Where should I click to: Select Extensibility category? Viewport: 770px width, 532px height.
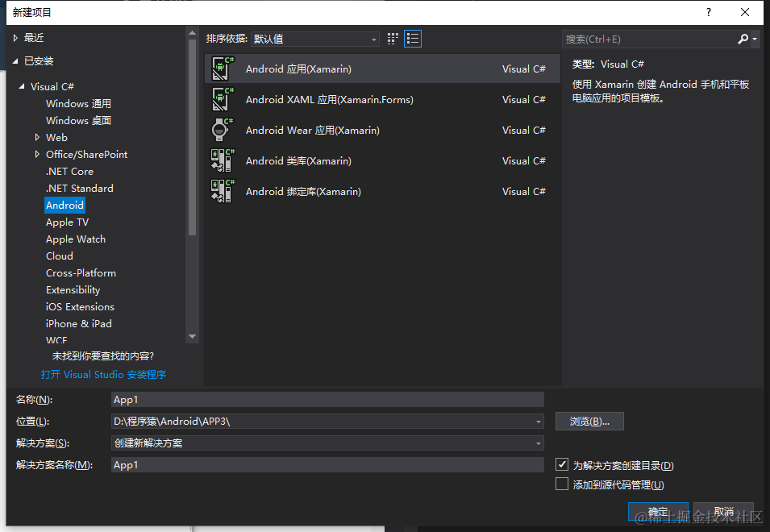pyautogui.click(x=73, y=289)
